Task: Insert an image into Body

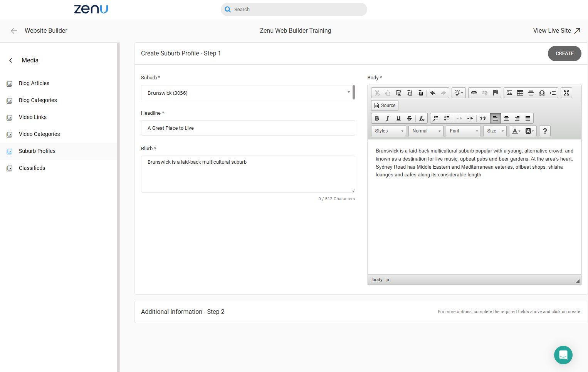Action: pyautogui.click(x=509, y=93)
